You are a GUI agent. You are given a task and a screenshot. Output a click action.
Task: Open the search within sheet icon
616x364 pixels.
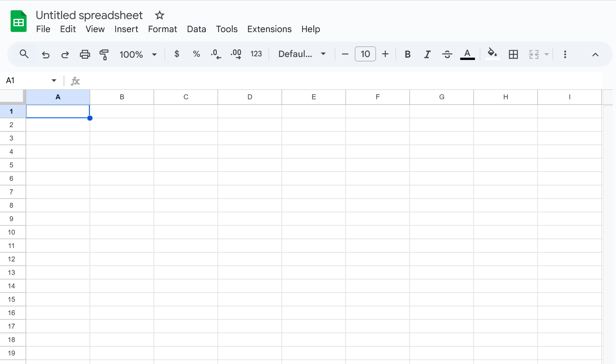pos(24,54)
